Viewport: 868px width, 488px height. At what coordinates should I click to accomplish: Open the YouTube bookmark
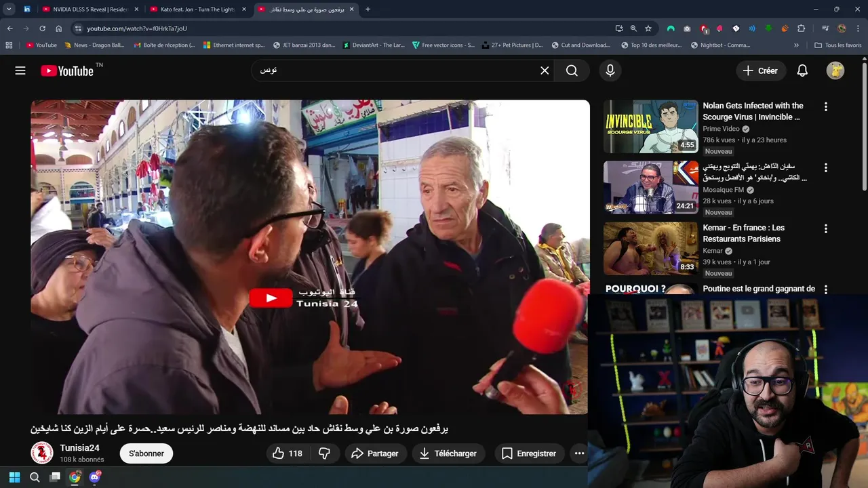pyautogui.click(x=42, y=45)
